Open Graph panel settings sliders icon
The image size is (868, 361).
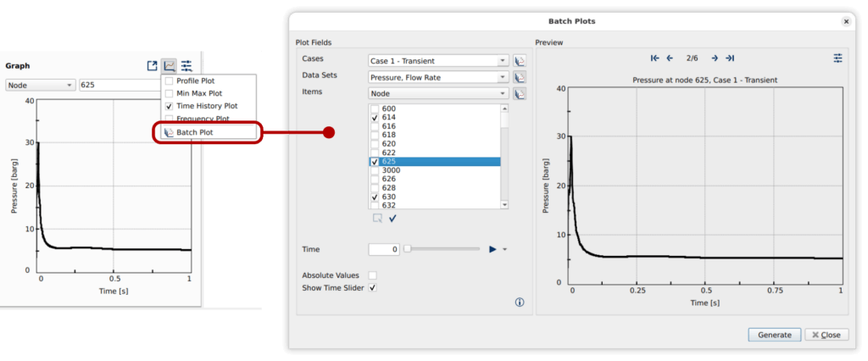pyautogui.click(x=186, y=66)
